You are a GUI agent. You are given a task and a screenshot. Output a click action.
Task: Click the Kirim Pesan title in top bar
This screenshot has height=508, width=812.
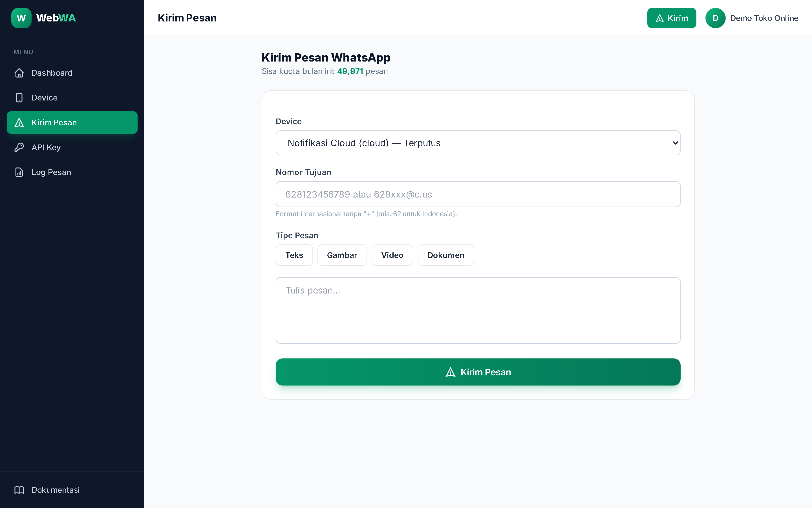(x=187, y=18)
